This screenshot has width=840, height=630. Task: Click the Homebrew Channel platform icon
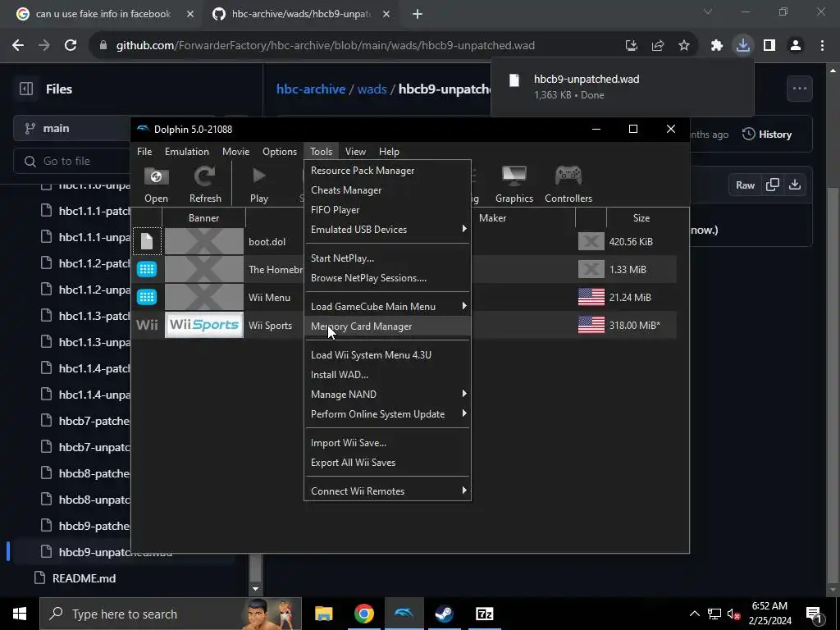[147, 269]
